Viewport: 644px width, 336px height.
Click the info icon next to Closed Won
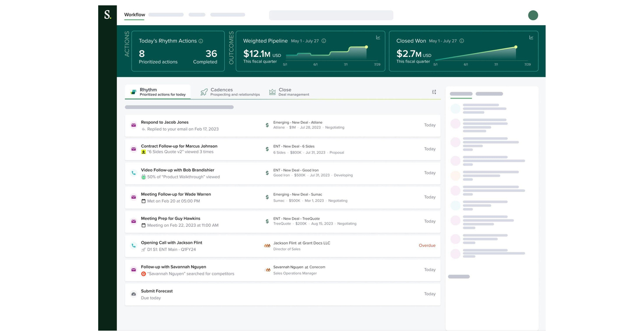(x=461, y=41)
